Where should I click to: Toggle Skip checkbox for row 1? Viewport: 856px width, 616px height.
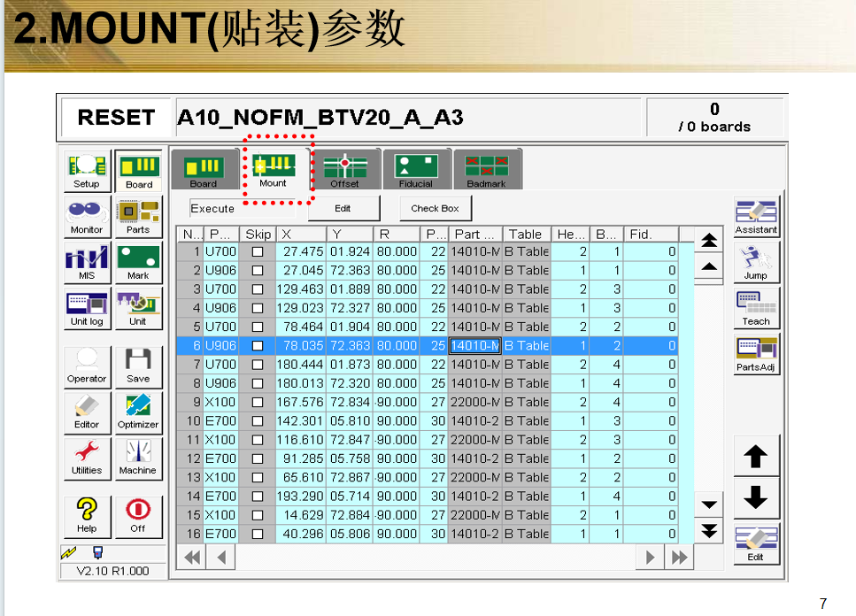(258, 251)
